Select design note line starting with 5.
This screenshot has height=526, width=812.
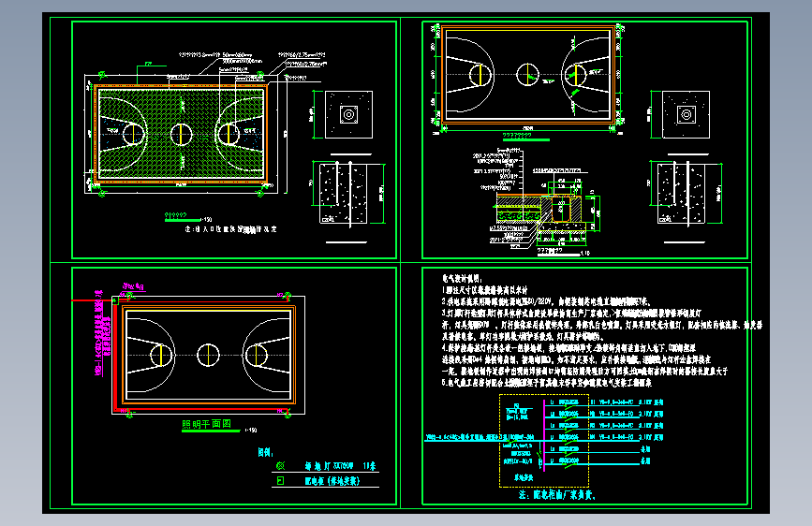pyautogui.click(x=546, y=383)
